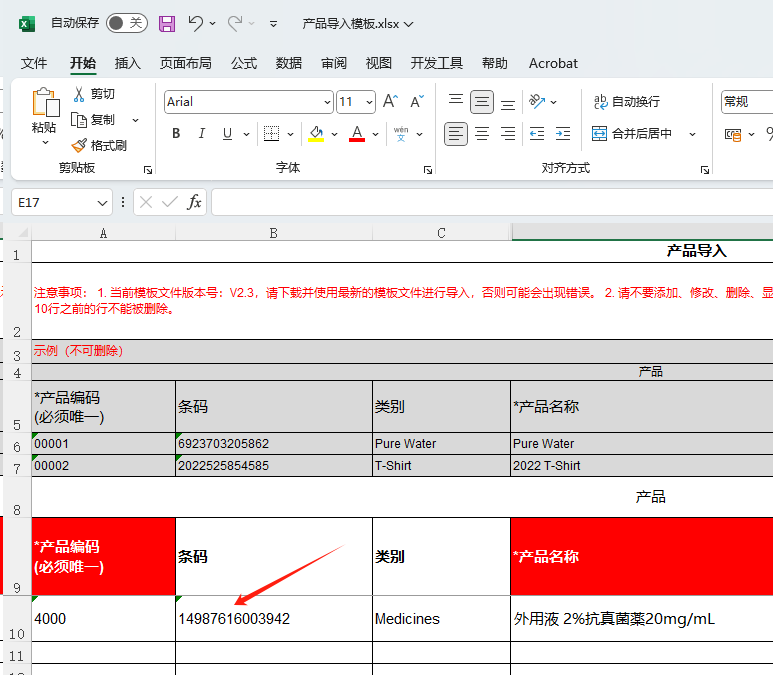Expand the 合并后居中 options arrow
Screen dimensions: 773x675
[692, 134]
